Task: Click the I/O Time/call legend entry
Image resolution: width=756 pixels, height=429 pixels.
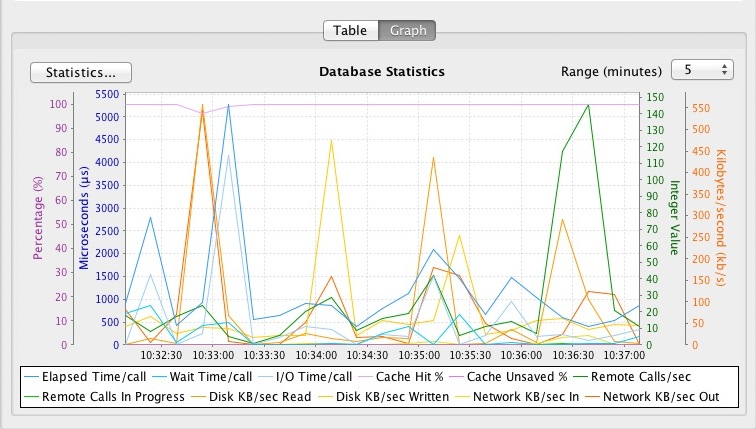Action: click(305, 377)
